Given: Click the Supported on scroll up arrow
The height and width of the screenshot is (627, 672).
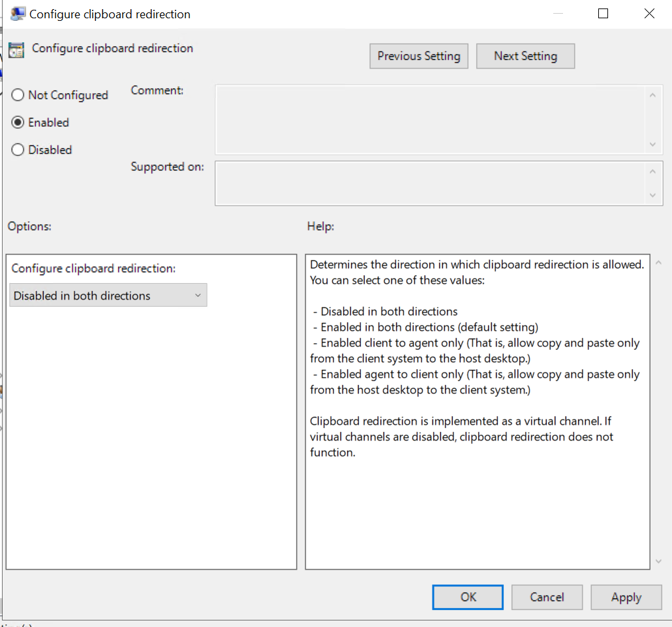Looking at the screenshot, I should point(652,171).
